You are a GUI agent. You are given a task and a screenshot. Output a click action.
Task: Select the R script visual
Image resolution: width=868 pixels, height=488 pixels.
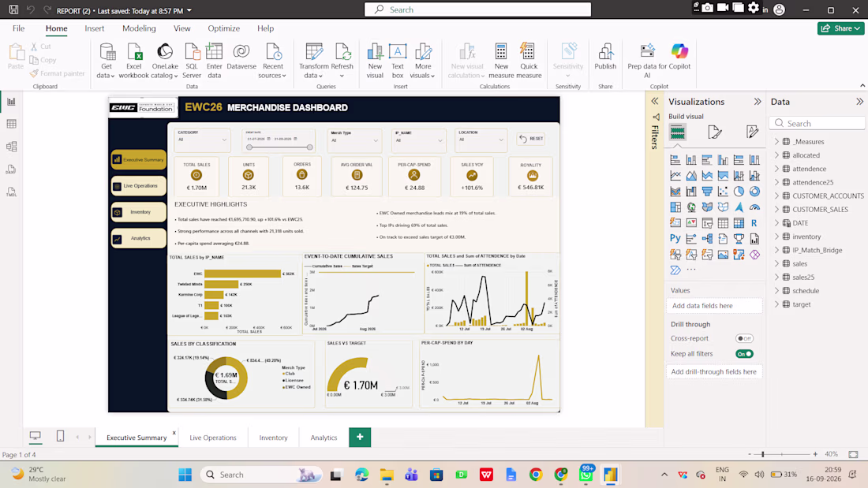coord(754,223)
